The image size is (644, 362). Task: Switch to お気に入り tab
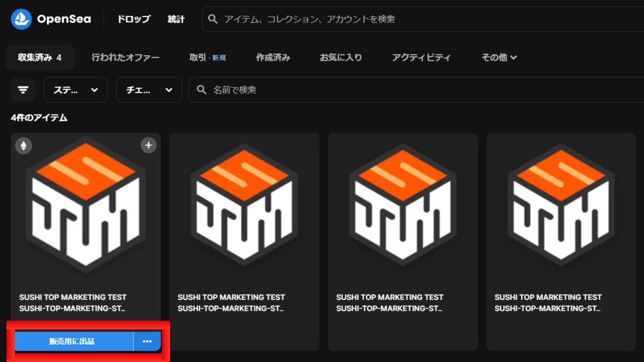coord(341,57)
